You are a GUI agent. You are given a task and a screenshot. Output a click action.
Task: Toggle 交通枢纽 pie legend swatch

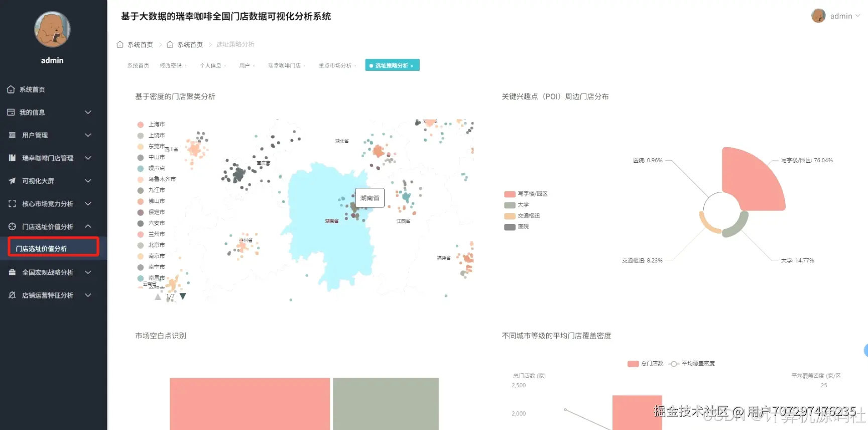tap(510, 216)
